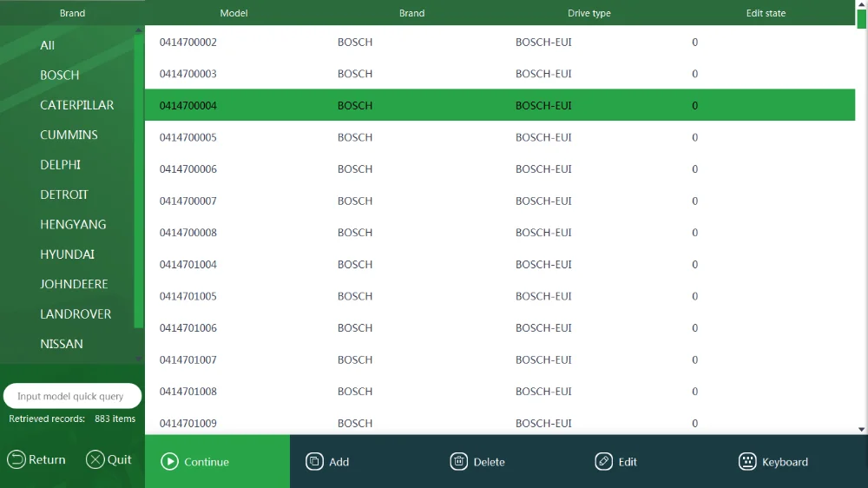This screenshot has height=488, width=868.
Task: Focus the Input model quick query field
Action: click(72, 396)
